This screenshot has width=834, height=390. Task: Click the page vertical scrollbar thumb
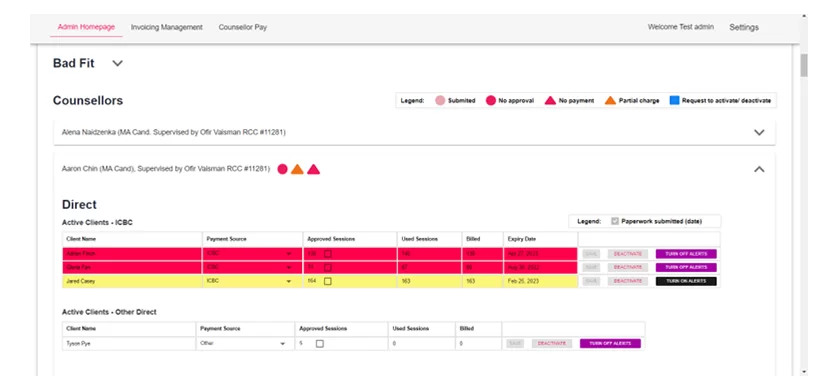click(804, 65)
